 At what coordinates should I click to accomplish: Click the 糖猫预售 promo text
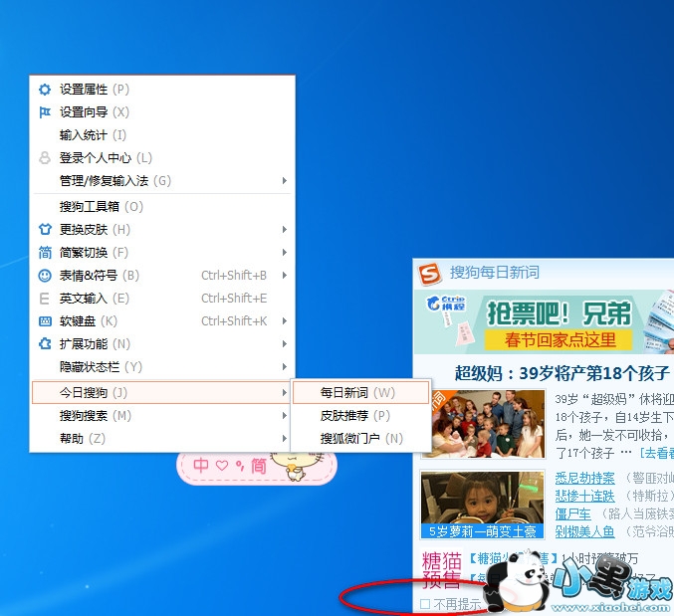(442, 570)
